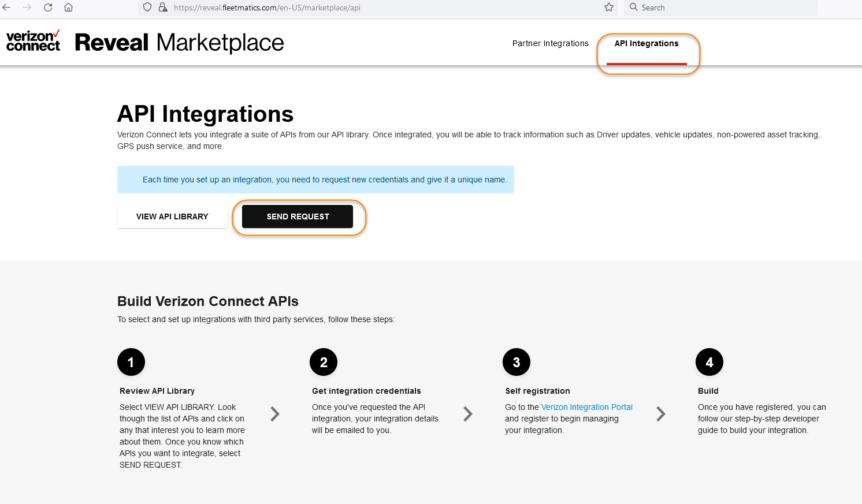Reload the page with refresh icon
Image resolution: width=862 pixels, height=504 pixels.
(48, 8)
